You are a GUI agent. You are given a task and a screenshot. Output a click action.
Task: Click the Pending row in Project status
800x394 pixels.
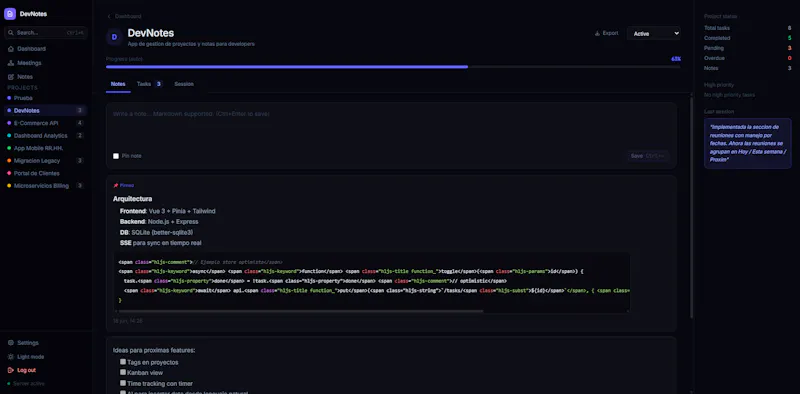click(747, 48)
